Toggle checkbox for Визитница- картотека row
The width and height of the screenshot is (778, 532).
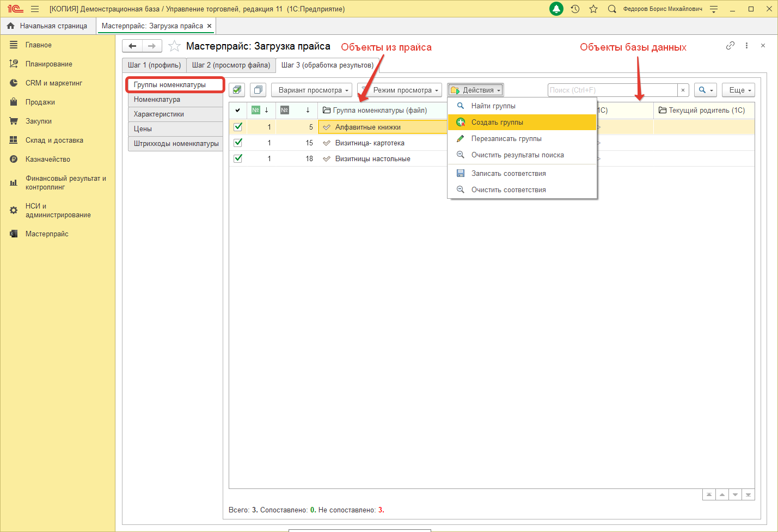coord(238,143)
